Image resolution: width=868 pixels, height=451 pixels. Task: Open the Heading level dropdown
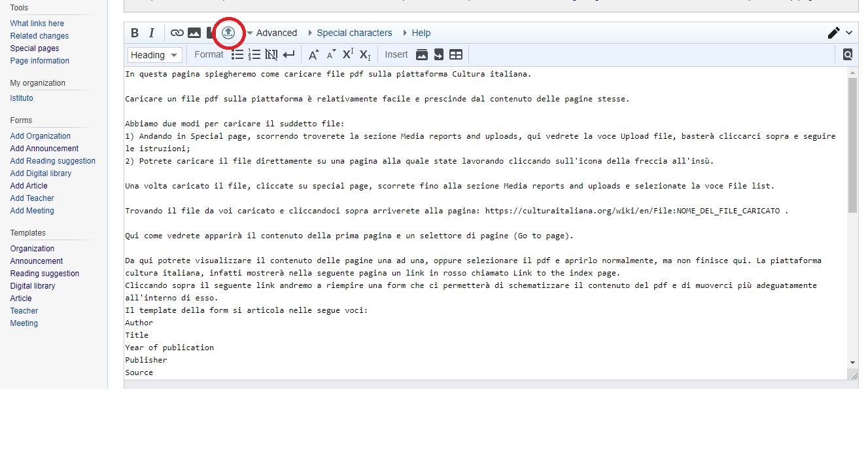(x=154, y=55)
